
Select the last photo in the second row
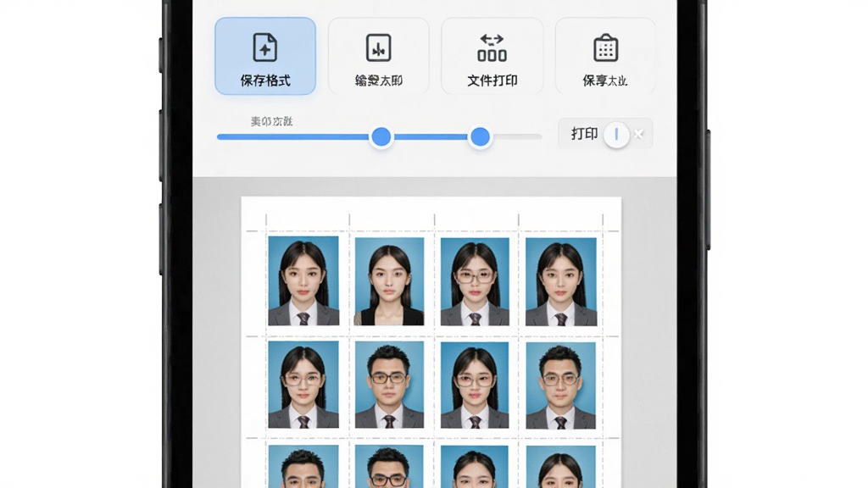(561, 385)
